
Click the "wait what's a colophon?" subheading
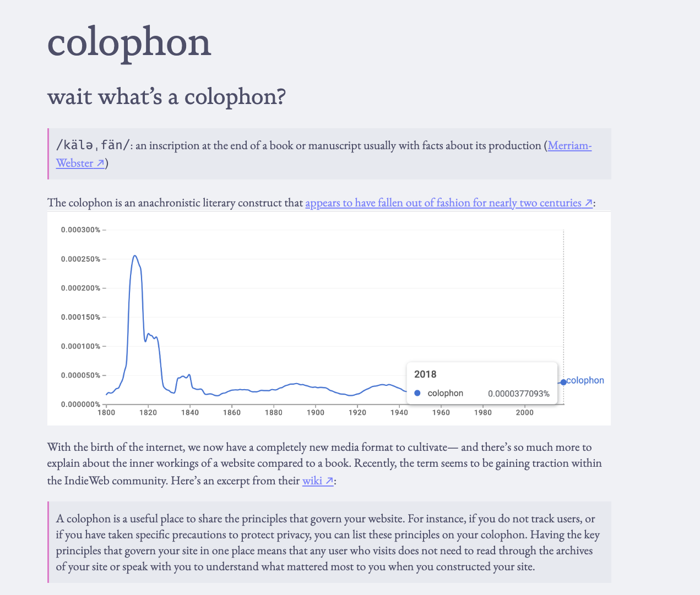point(166,97)
